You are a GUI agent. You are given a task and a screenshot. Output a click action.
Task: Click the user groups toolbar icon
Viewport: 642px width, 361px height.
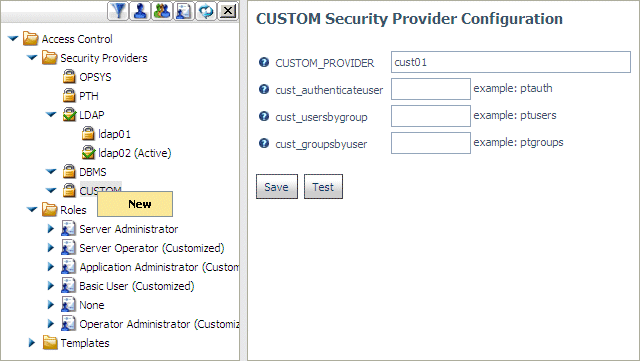click(x=162, y=11)
